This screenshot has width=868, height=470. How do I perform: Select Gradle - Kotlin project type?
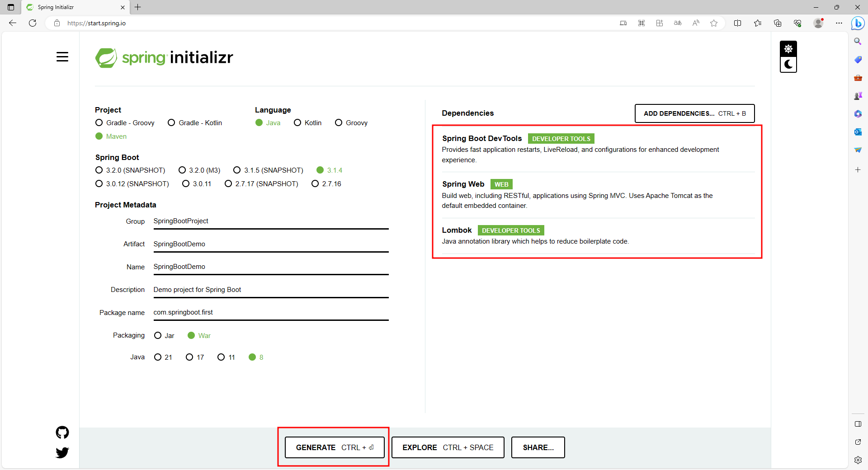coord(194,123)
